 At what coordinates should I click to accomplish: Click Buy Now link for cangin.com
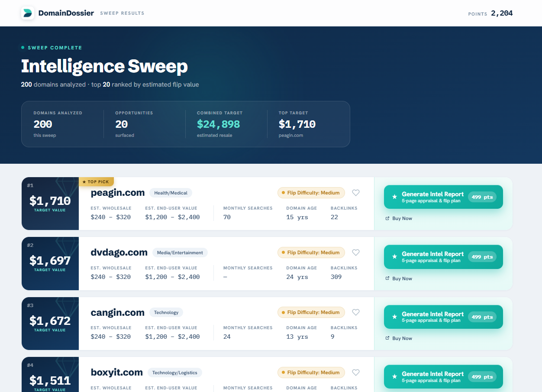[399, 338]
